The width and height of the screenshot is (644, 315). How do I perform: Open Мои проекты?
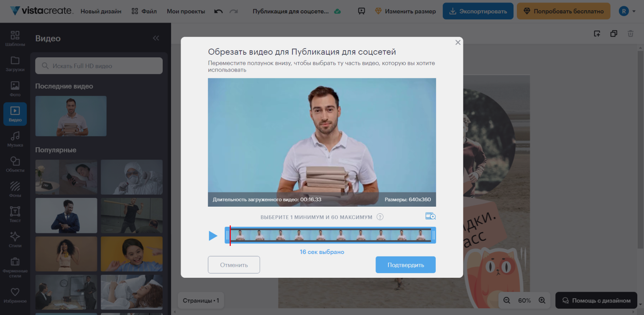pyautogui.click(x=186, y=11)
